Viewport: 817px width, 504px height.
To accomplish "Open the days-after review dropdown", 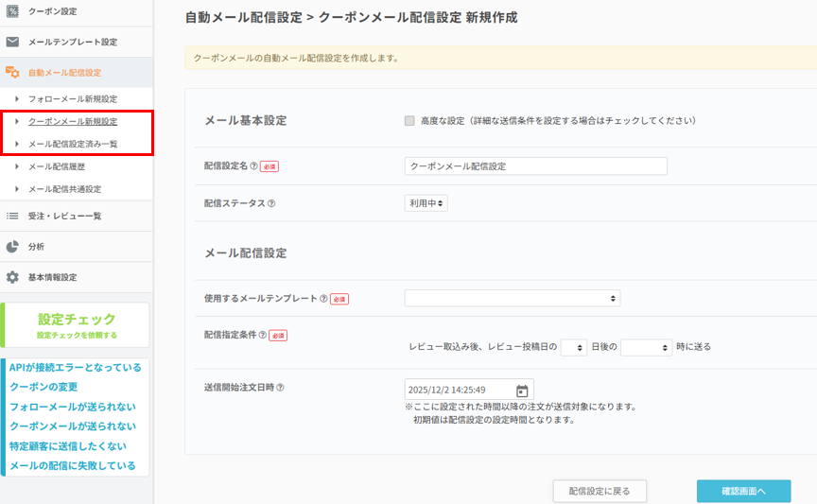I will pyautogui.click(x=574, y=347).
